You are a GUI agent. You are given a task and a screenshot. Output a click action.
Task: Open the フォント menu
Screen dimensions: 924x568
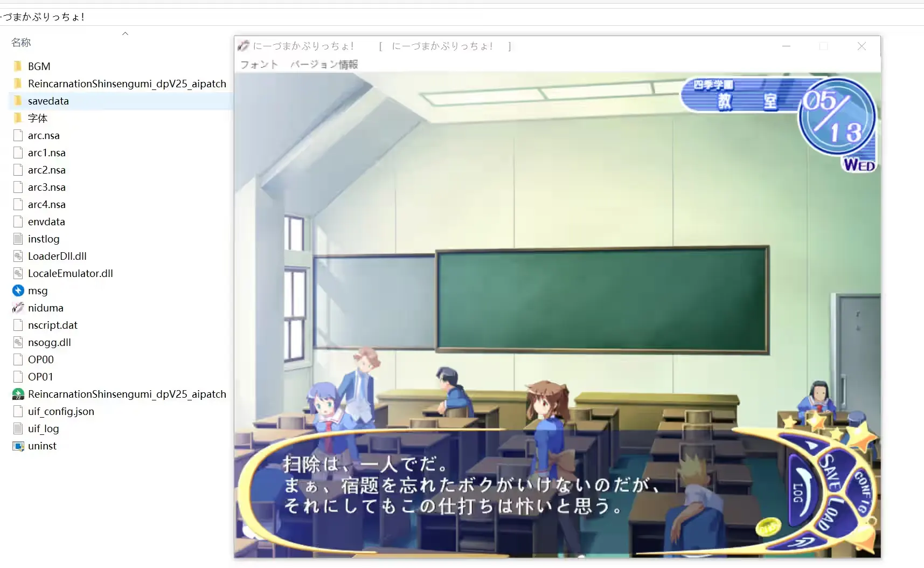[x=259, y=64]
